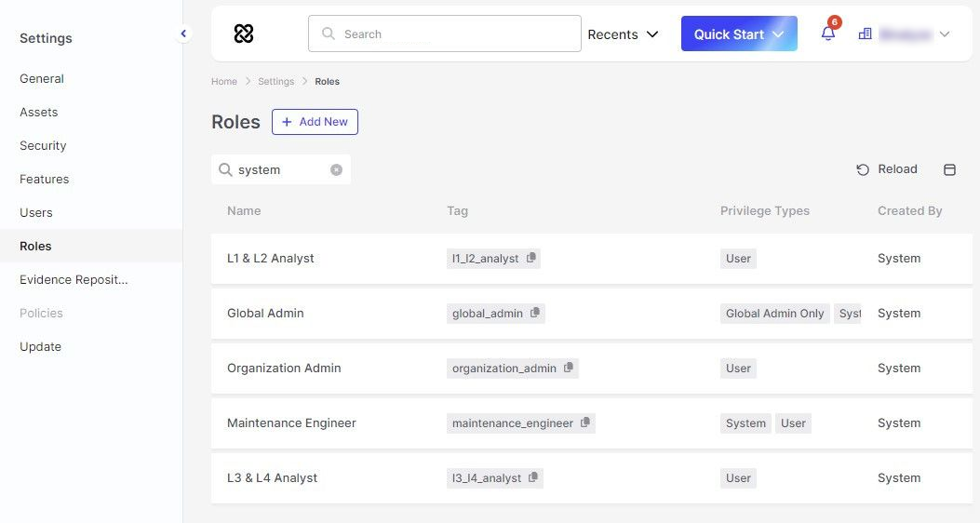The height and width of the screenshot is (523, 980).
Task: Click the Add New role button
Action: click(315, 122)
